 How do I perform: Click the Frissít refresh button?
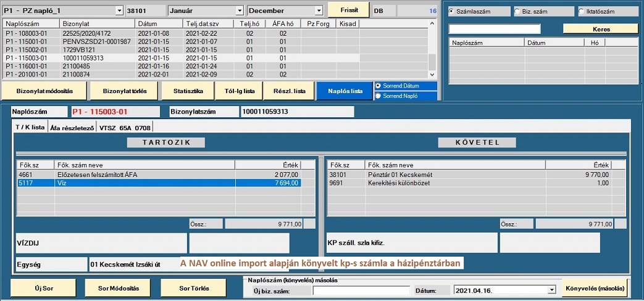coord(348,10)
